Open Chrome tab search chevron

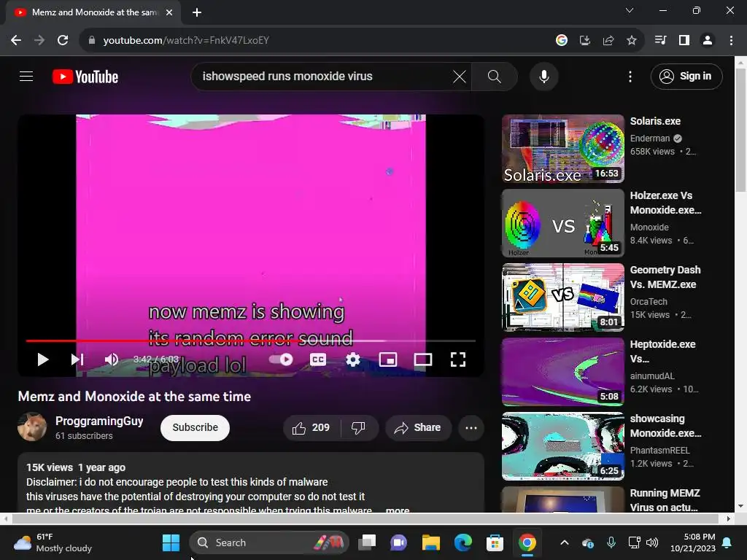630,10
